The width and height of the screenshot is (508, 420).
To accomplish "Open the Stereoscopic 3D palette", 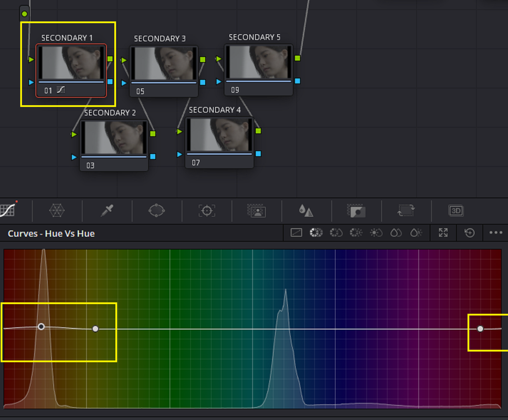I will (456, 211).
